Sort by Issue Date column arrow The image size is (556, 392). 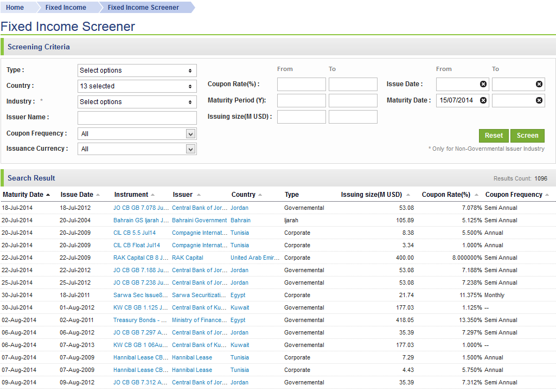(98, 195)
